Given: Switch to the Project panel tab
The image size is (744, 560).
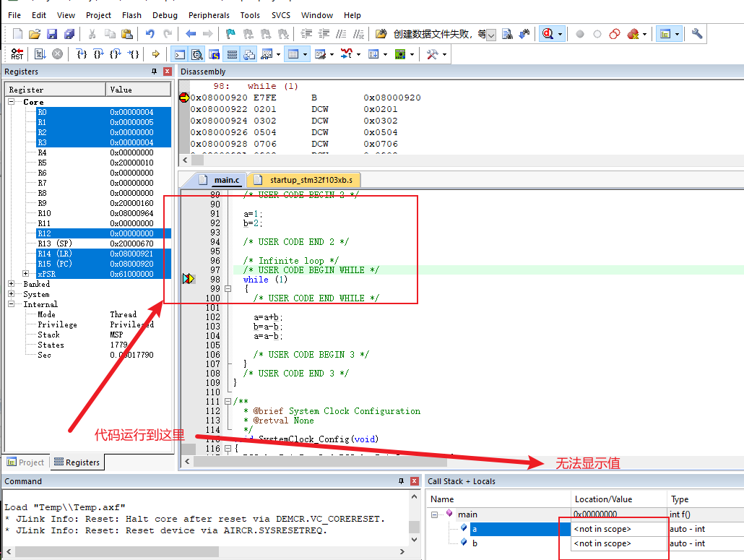Looking at the screenshot, I should coord(25,462).
